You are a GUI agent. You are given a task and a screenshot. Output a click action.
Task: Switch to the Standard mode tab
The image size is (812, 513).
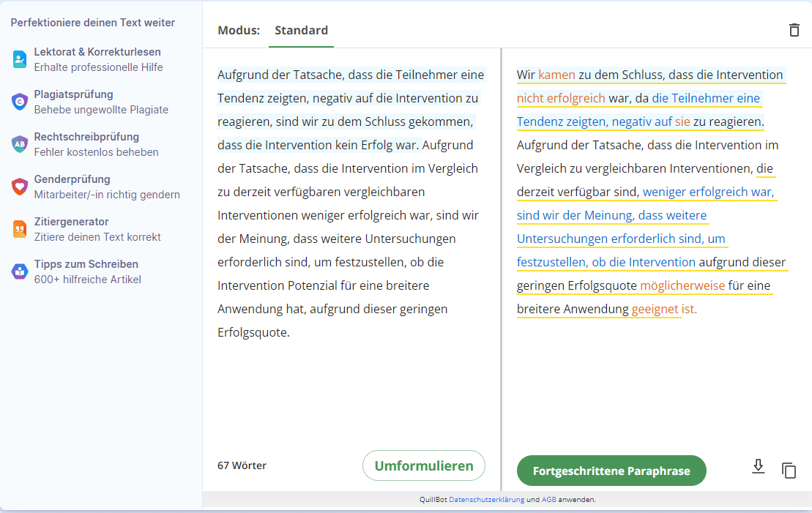click(300, 31)
